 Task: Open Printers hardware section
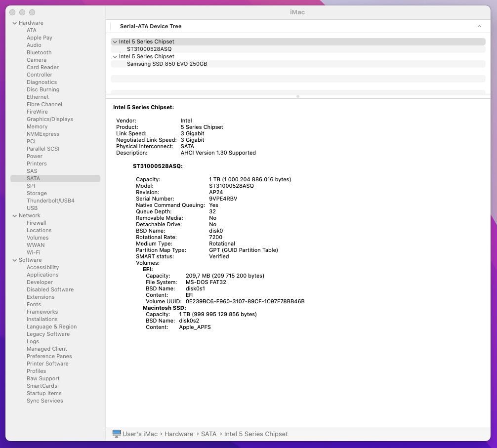click(x=37, y=163)
